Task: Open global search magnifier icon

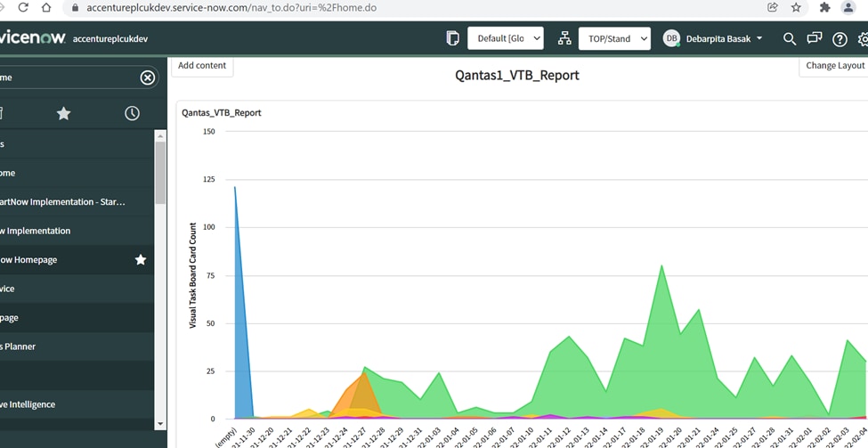Action: point(790,39)
